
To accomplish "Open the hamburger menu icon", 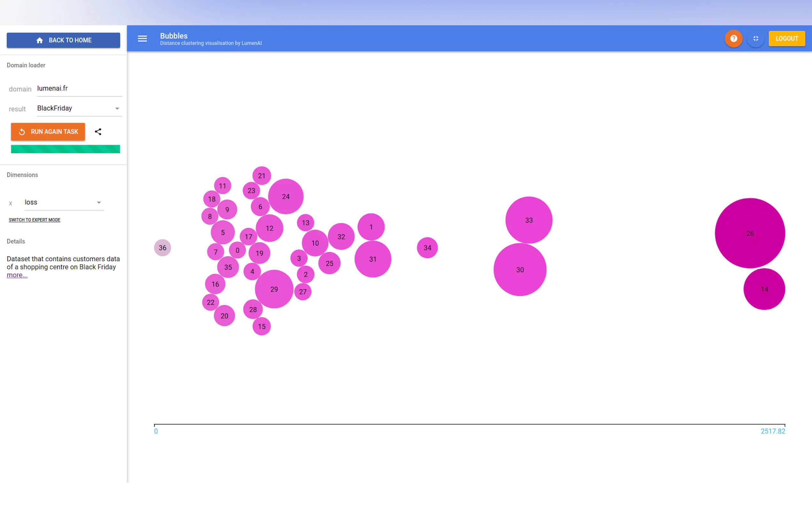I will 142,39.
